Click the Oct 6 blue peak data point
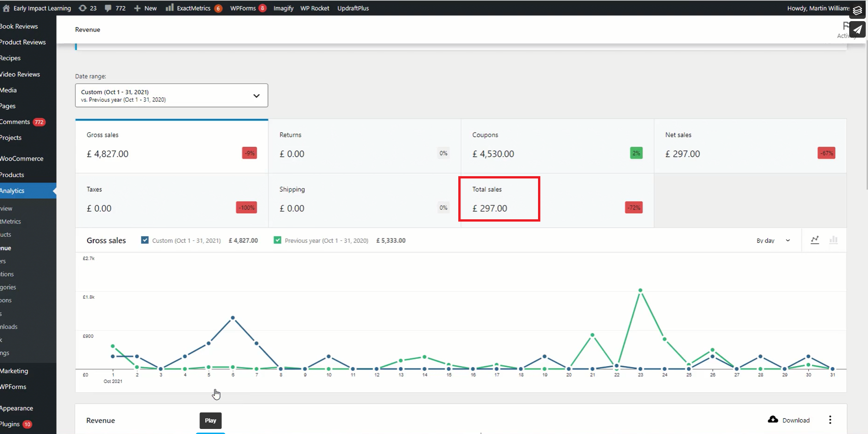 point(233,317)
